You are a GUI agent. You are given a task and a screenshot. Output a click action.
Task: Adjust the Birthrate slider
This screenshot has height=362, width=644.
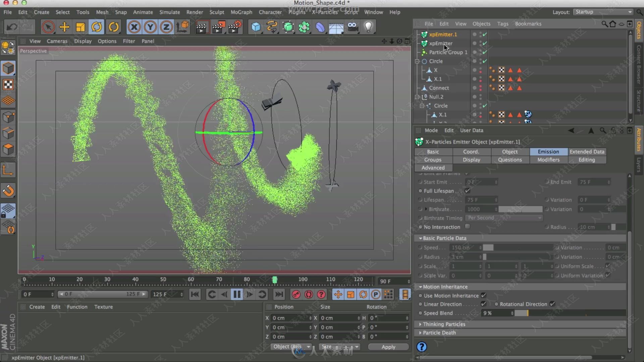[520, 209]
